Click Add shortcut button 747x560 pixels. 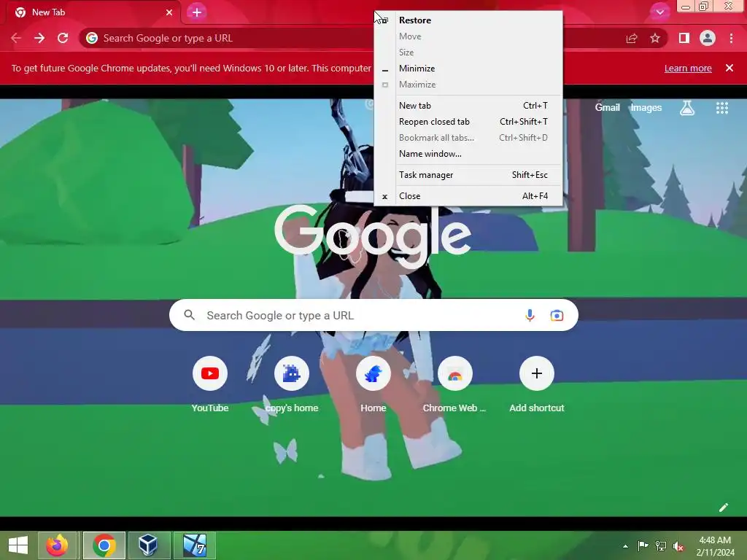pyautogui.click(x=537, y=384)
